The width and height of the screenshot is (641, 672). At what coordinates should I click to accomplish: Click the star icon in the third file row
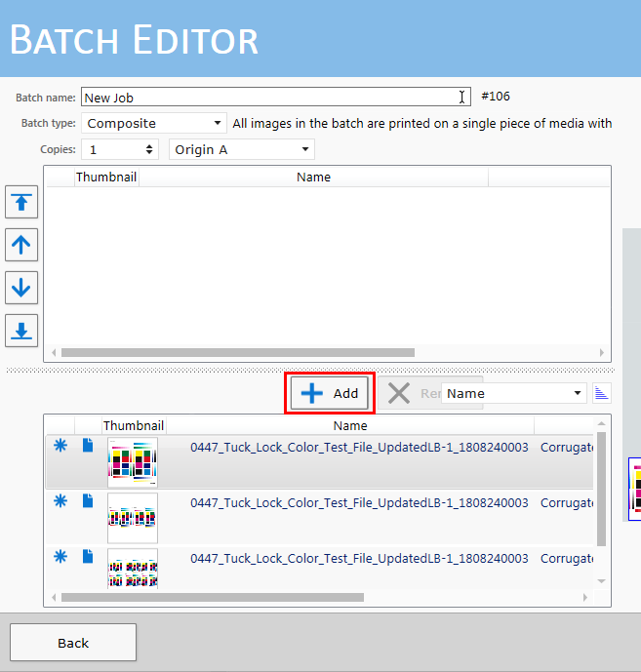click(60, 557)
